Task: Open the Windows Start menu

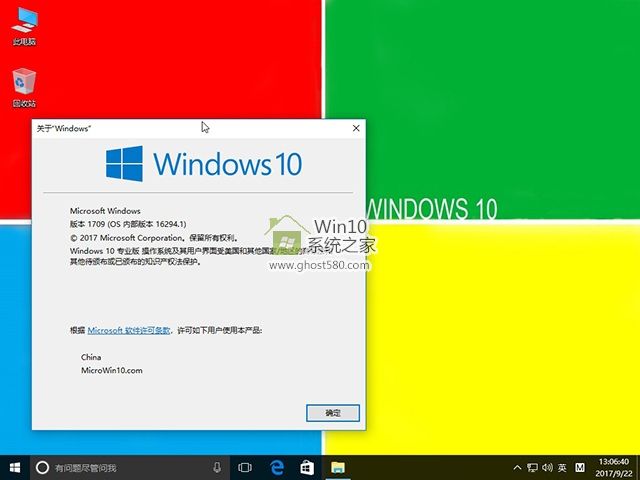Action: coord(15,467)
